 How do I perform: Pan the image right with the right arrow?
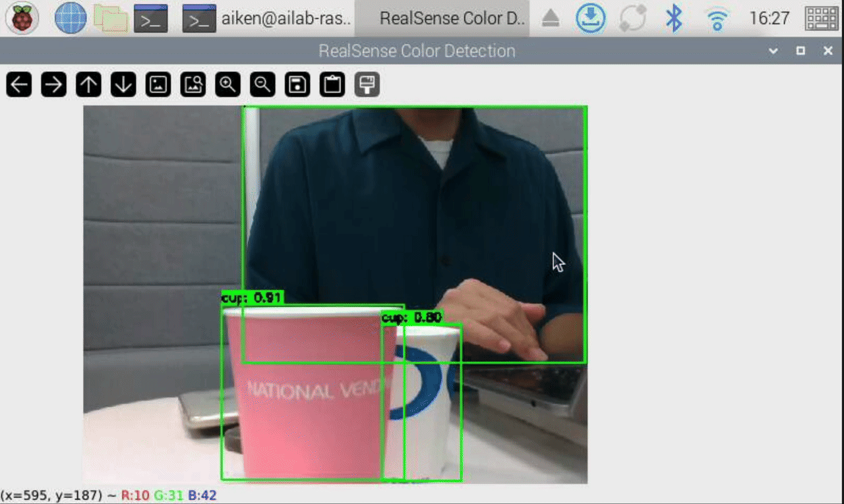click(54, 84)
